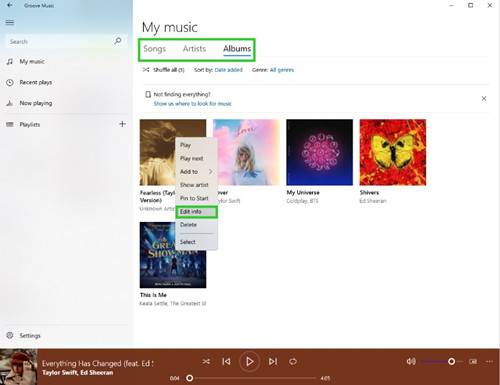Click the Ed Sheeran artist name under Shivers
Viewport: 500px width, 385px height.
pyautogui.click(x=373, y=201)
